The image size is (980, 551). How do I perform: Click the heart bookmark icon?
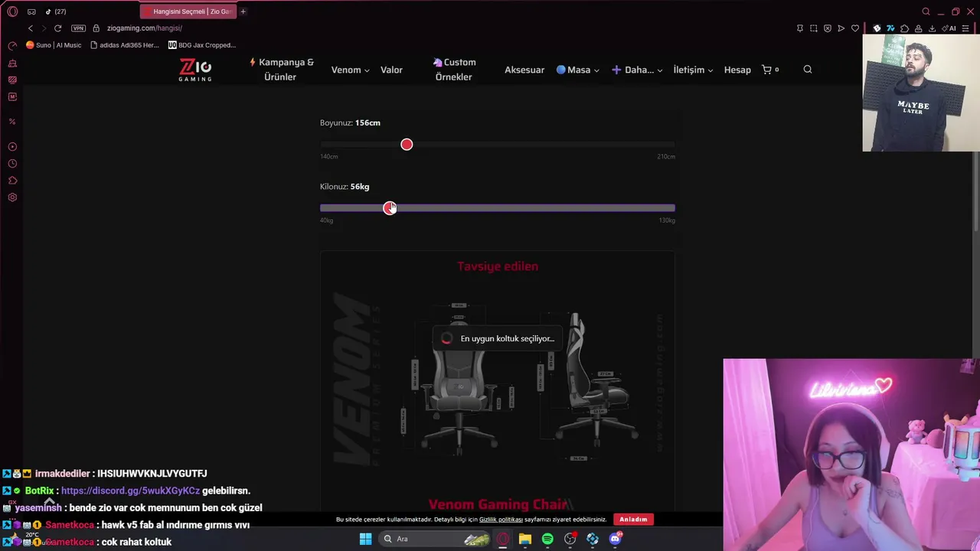(x=855, y=28)
